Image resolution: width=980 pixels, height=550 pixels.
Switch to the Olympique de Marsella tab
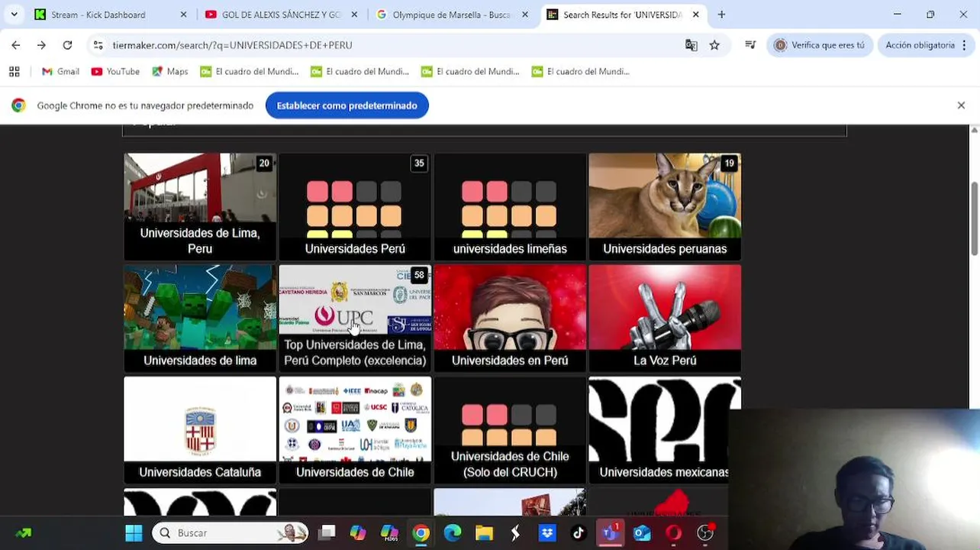[452, 15]
